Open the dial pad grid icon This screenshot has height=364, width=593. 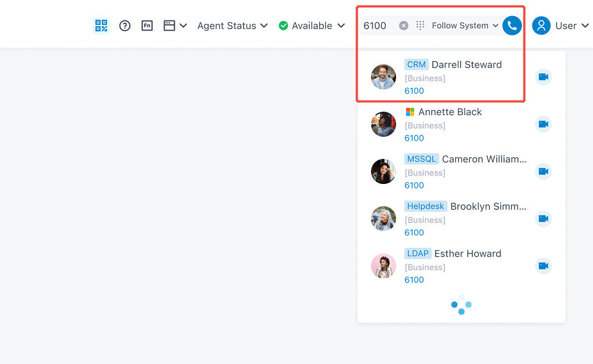(420, 26)
